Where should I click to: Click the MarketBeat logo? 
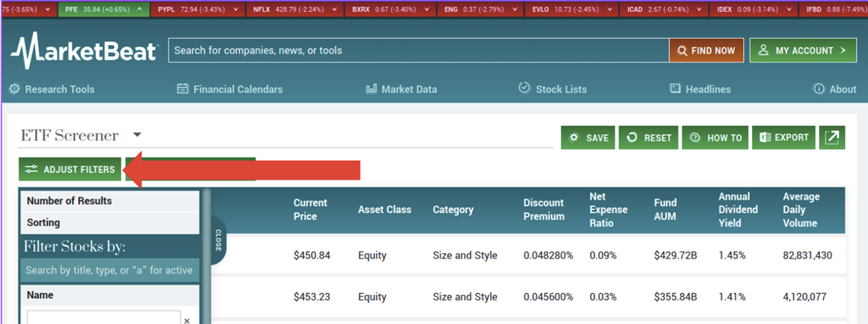pos(84,52)
